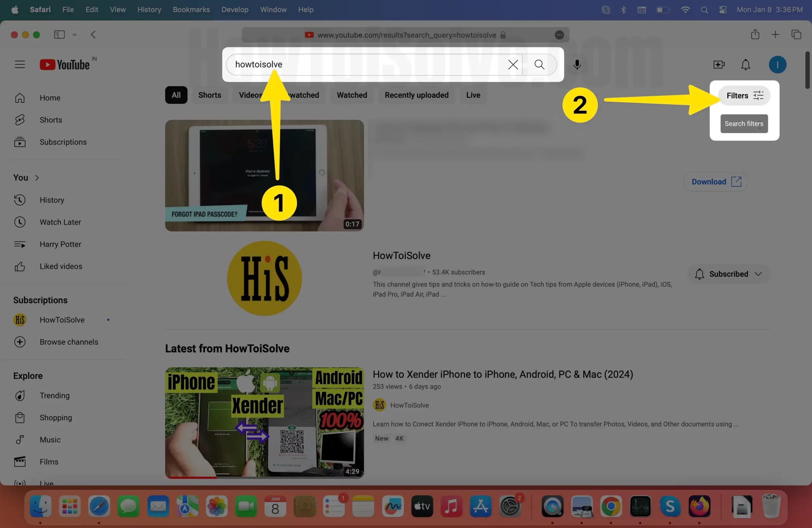Screen dimensions: 812x528
Task: Click the voice search microphone icon
Action: tap(577, 64)
